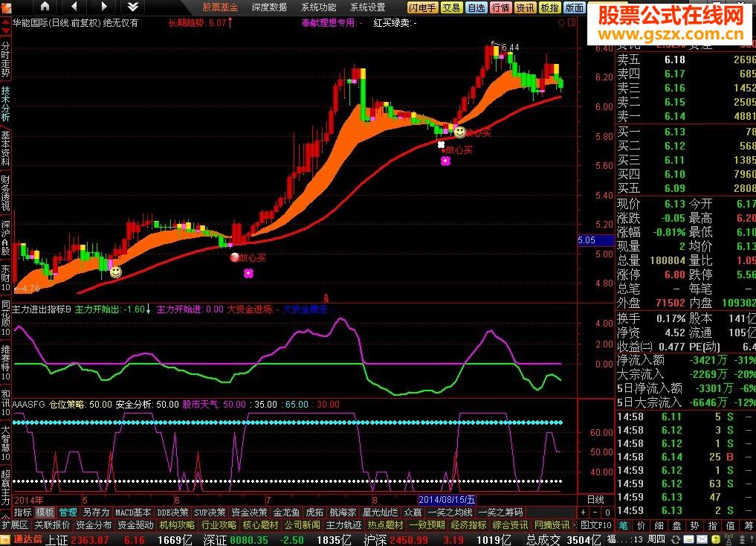Select the 深沪A股 side tab
Viewport: 756px width, 546px height.
tap(5, 238)
